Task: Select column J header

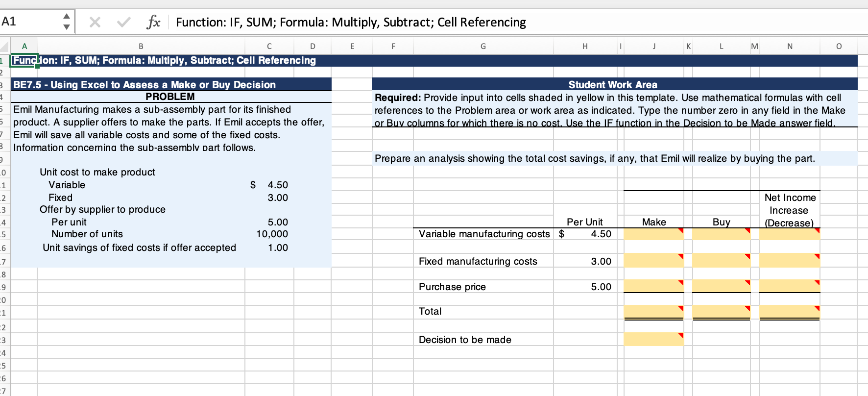Action: tap(654, 47)
